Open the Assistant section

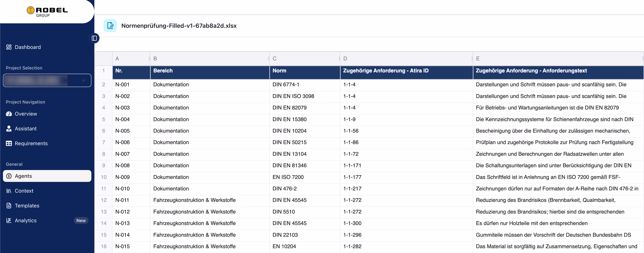(x=47, y=129)
